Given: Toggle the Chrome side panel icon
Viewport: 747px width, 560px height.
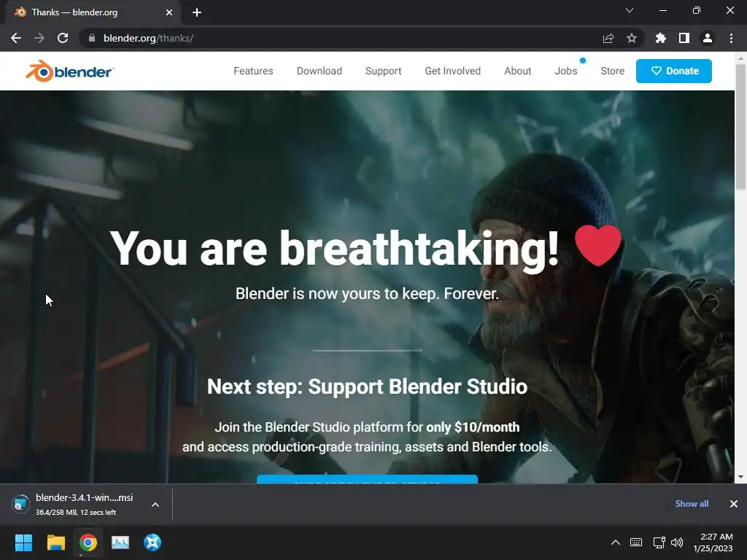Looking at the screenshot, I should (684, 38).
